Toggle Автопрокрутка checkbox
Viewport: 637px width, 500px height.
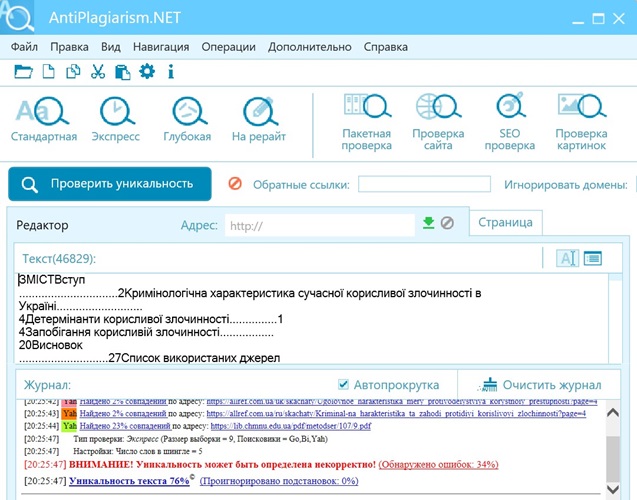(x=343, y=384)
